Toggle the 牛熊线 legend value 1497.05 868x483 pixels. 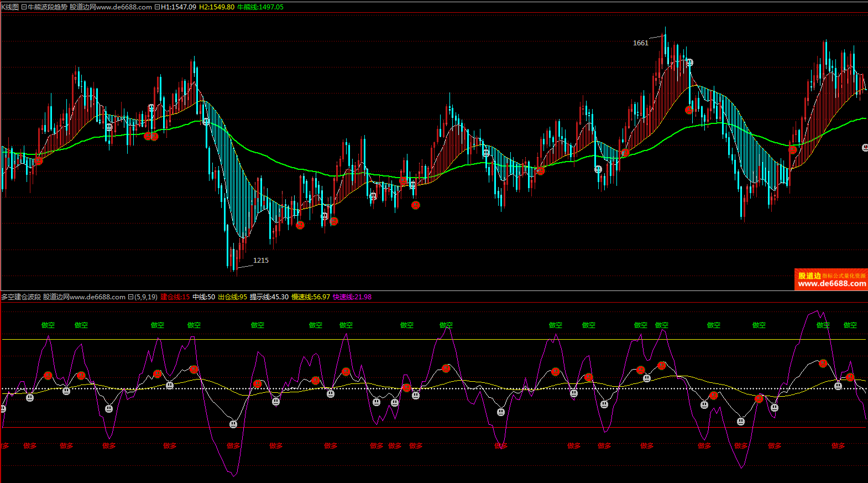(260, 7)
